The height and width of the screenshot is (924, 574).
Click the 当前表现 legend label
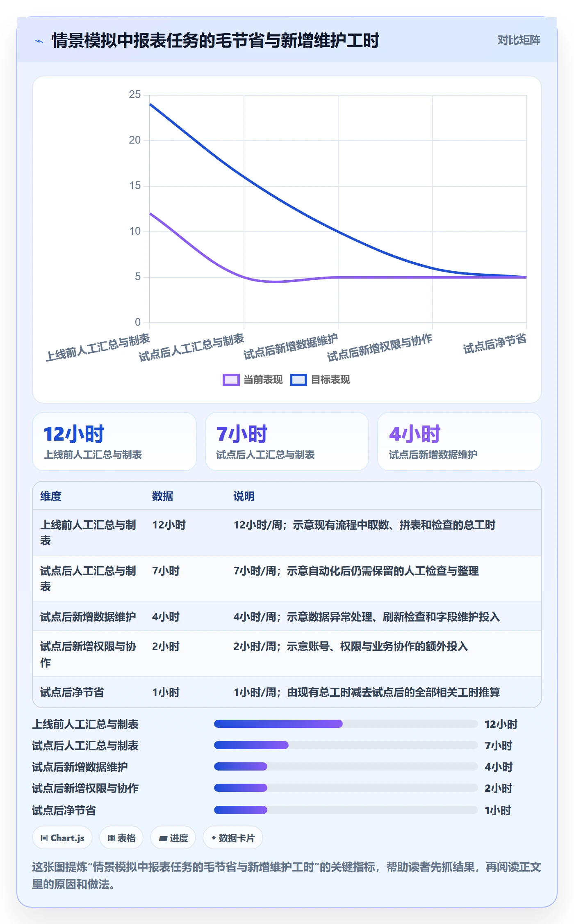pos(263,380)
